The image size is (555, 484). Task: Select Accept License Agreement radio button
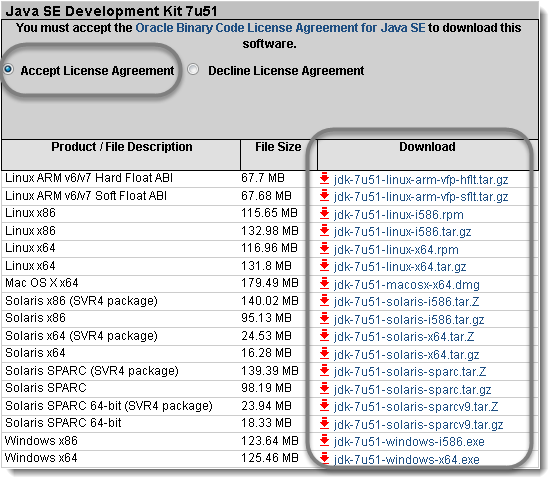tap(8, 69)
